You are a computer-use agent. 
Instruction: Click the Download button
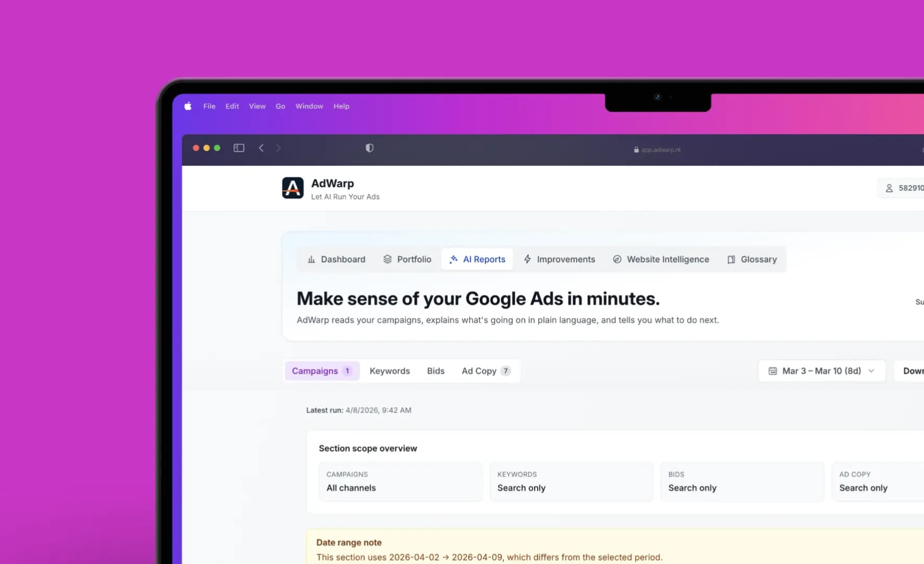913,371
